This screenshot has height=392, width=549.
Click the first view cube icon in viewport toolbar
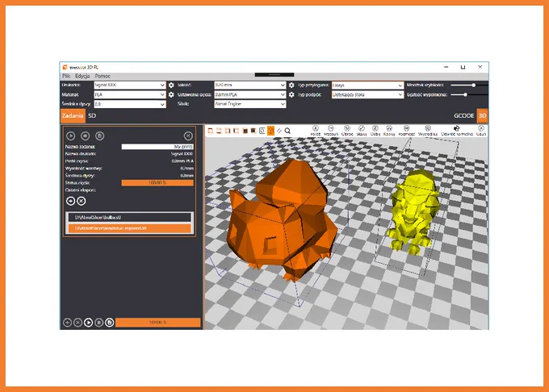pos(211,131)
